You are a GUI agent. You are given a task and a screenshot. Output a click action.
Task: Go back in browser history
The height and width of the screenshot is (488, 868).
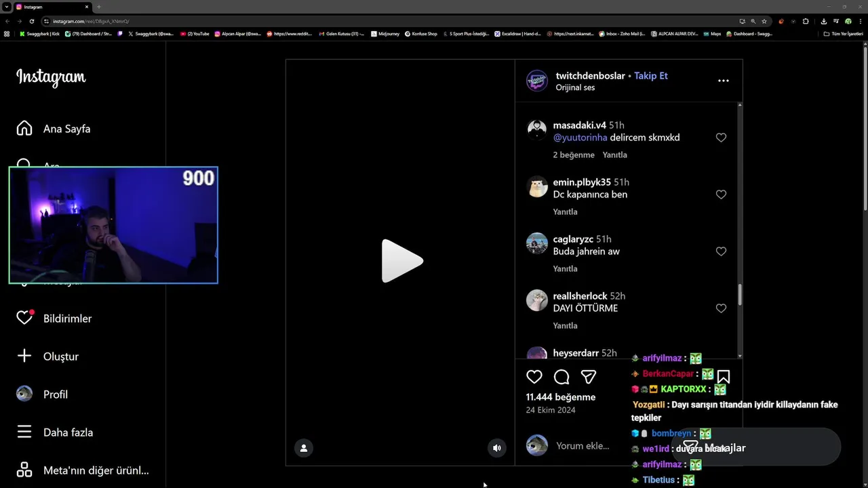6,21
